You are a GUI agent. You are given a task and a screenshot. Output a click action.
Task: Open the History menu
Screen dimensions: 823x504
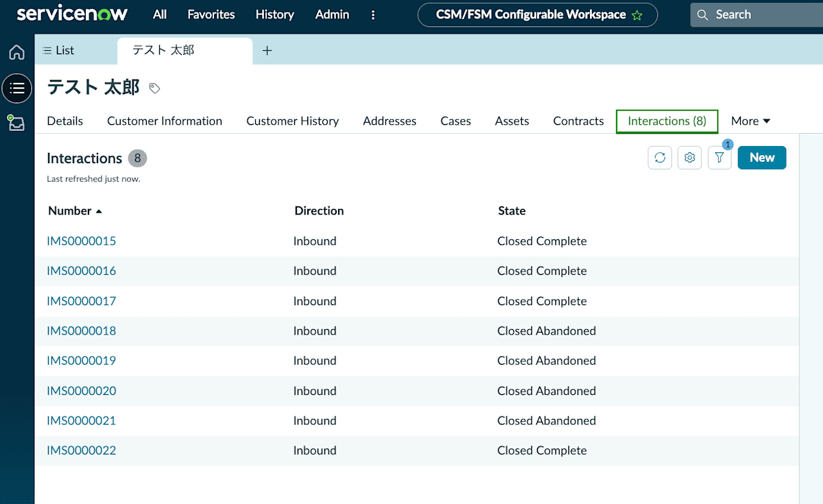tap(275, 14)
